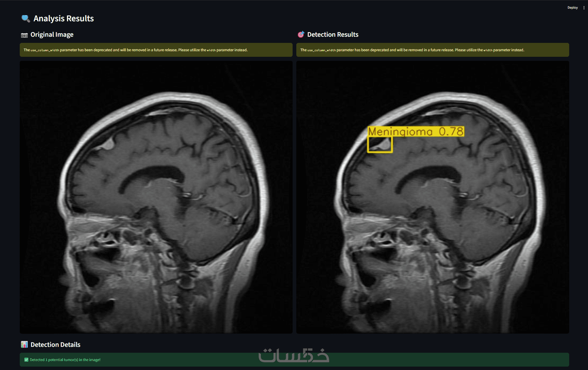Click the original brain MRI image
Viewport: 588px width, 370px height.
(156, 197)
